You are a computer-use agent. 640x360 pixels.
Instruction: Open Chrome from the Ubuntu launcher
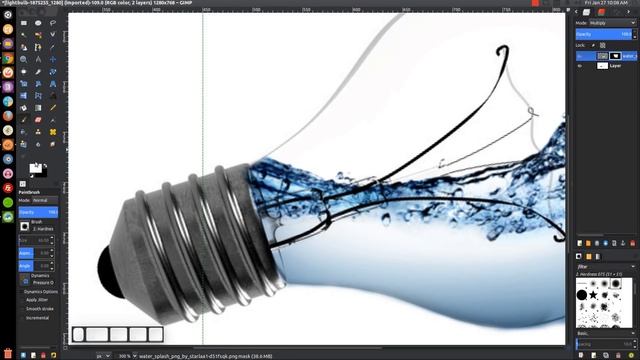[8, 58]
